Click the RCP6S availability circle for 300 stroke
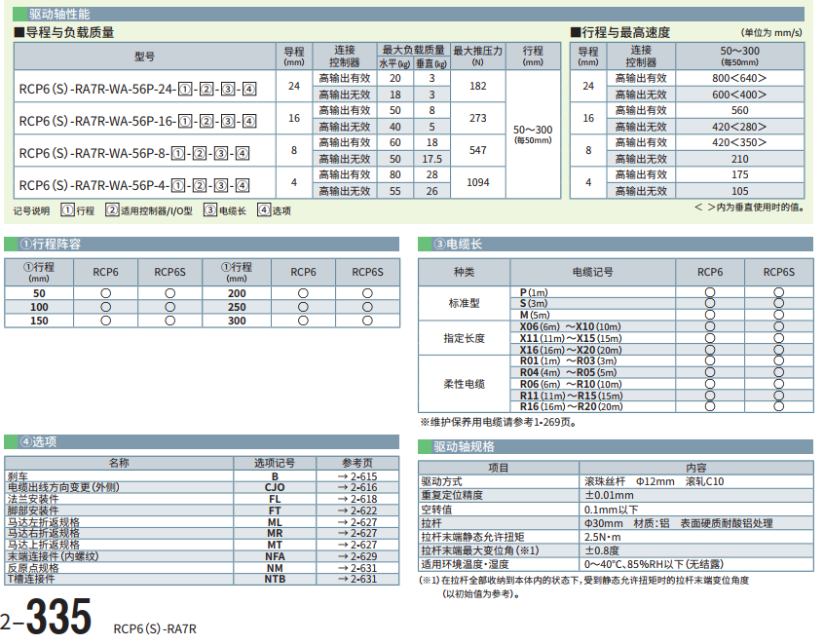This screenshot has width=824, height=644. pyautogui.click(x=367, y=321)
